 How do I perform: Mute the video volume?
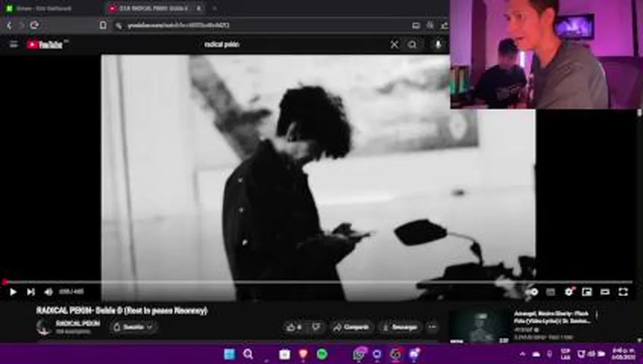[49, 292]
